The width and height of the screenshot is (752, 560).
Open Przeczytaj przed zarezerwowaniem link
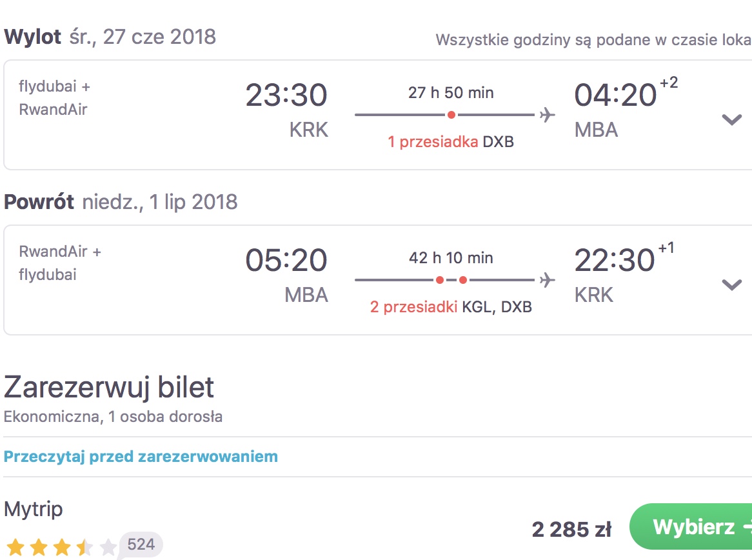click(x=141, y=456)
